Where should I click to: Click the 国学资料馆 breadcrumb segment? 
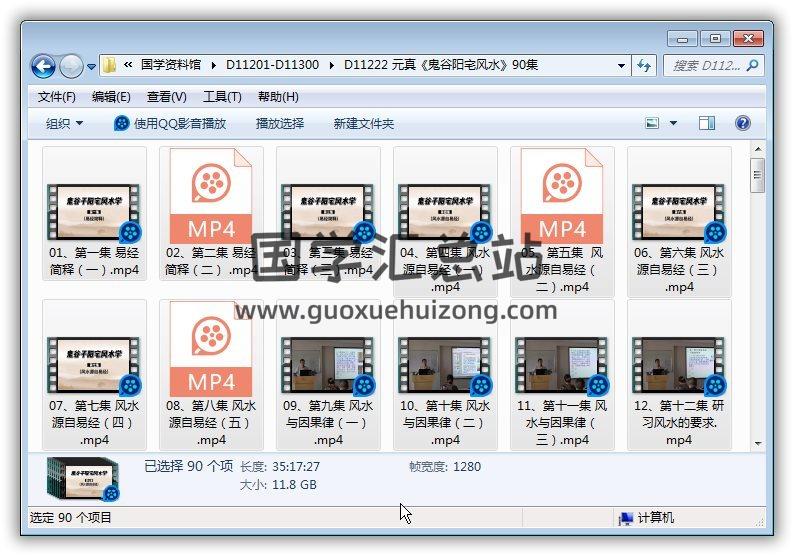pos(173,65)
